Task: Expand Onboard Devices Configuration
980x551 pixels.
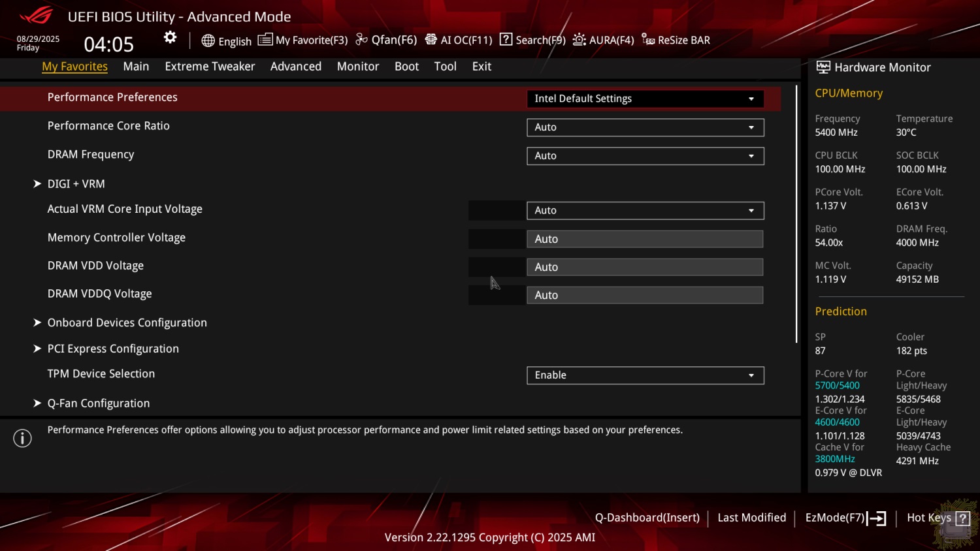Action: point(127,323)
